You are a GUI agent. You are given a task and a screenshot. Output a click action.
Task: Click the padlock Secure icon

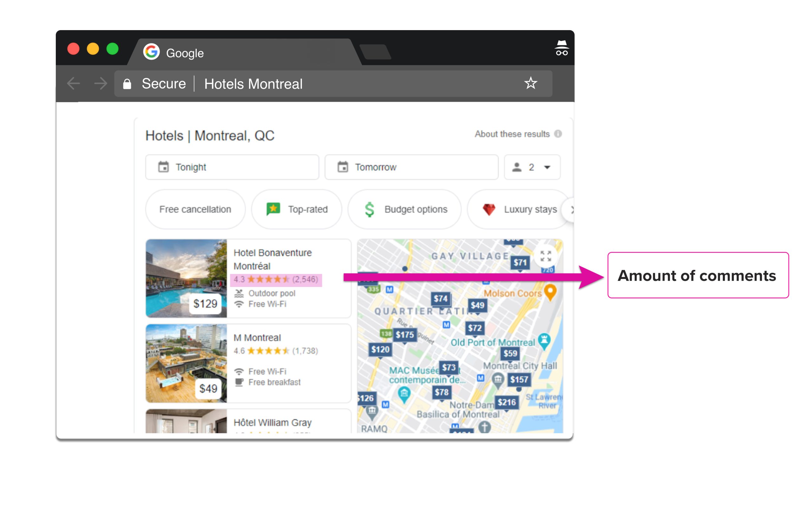127,84
